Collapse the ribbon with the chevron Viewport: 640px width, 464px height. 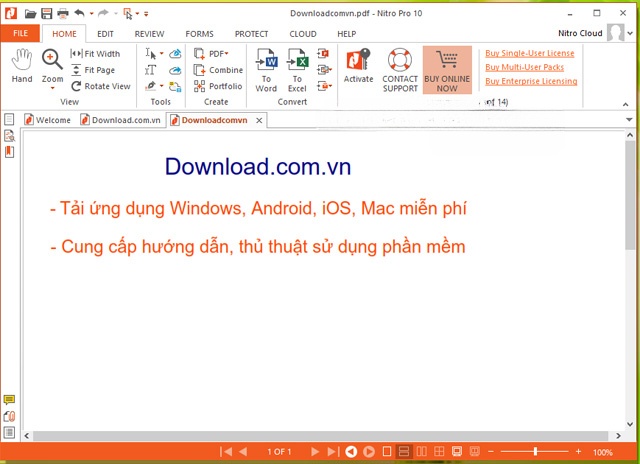[625, 104]
